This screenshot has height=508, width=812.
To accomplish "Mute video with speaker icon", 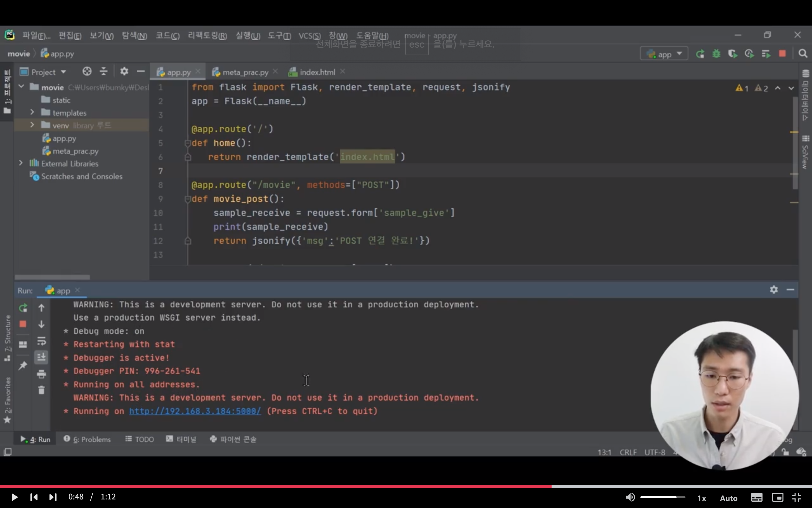I will coord(630,497).
